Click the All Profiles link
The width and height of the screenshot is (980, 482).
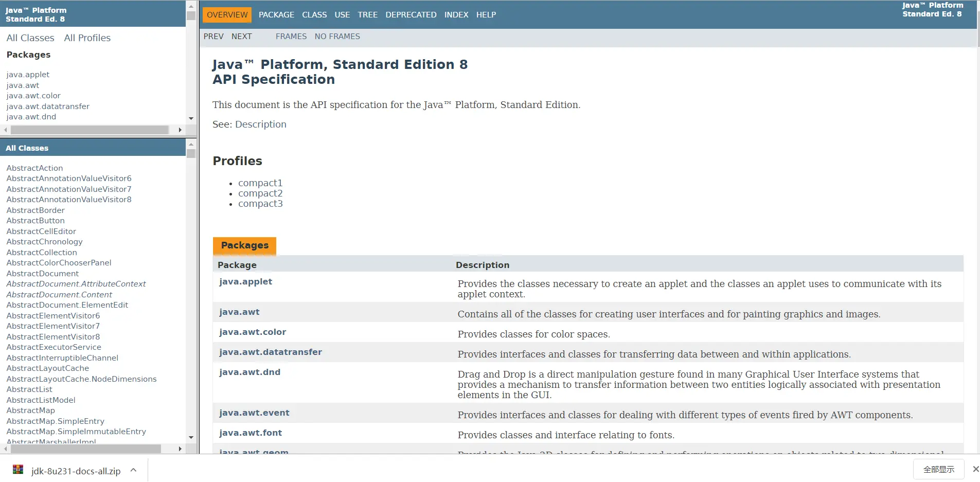pyautogui.click(x=87, y=38)
